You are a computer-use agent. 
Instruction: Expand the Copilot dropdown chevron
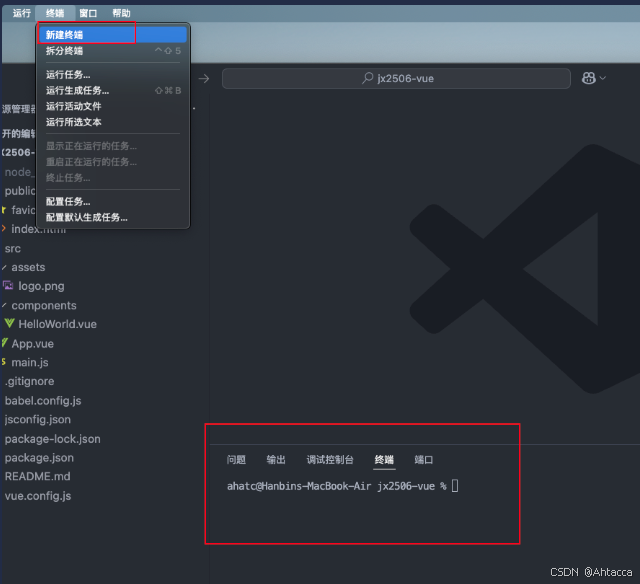pyautogui.click(x=602, y=78)
